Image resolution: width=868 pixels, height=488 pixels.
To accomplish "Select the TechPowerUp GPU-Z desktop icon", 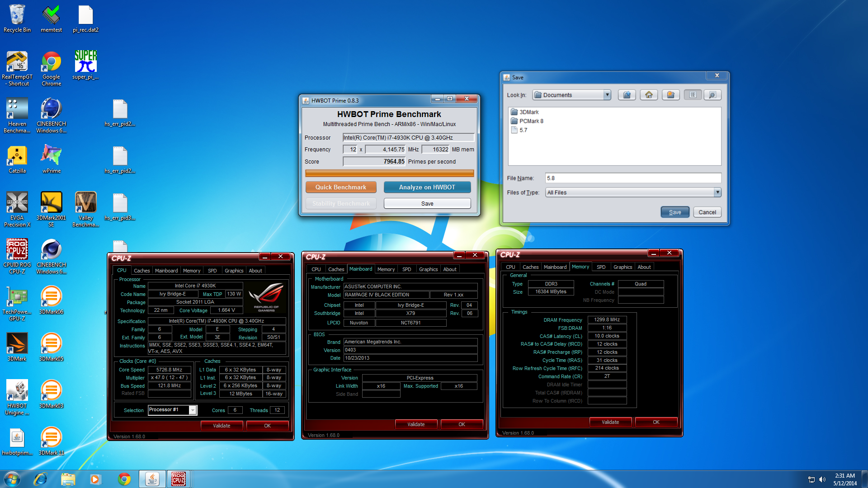I will click(17, 304).
